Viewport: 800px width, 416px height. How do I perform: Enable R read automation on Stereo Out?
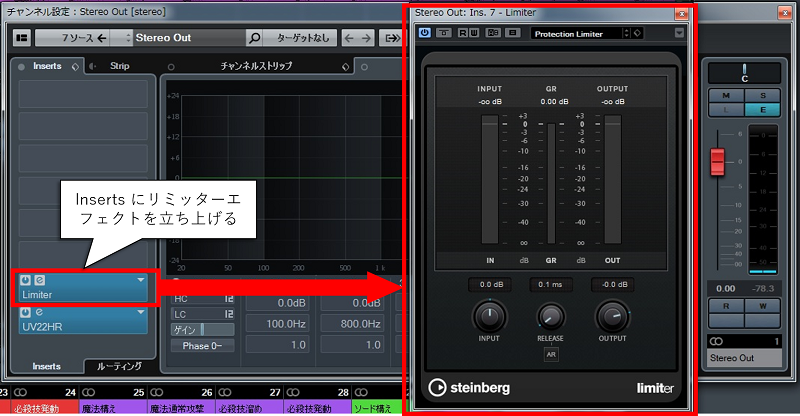(726, 306)
